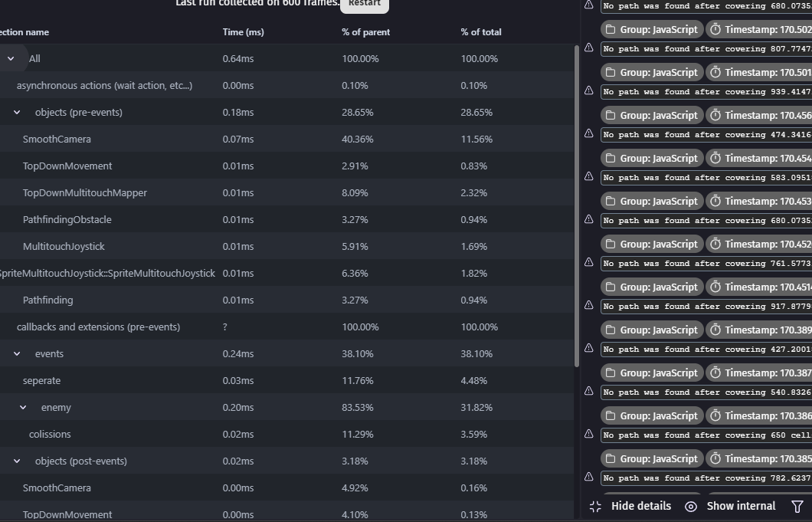The height and width of the screenshot is (522, 812).
Task: Click the filter funnel icon in console
Action: [797, 506]
